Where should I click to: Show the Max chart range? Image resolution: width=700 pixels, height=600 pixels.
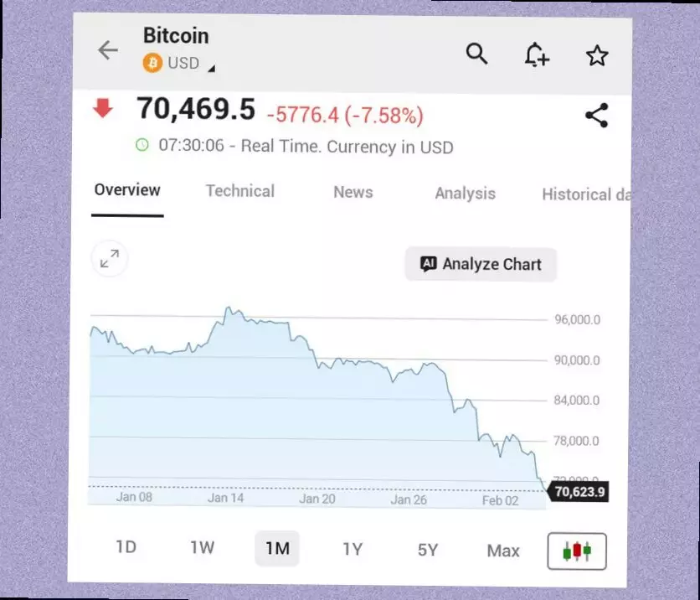coord(503,551)
